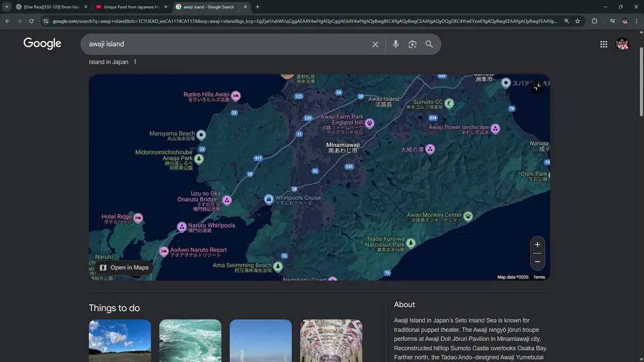Select the Naruto Whirlpools attraction marker
The image size is (644, 362).
[x=182, y=227]
